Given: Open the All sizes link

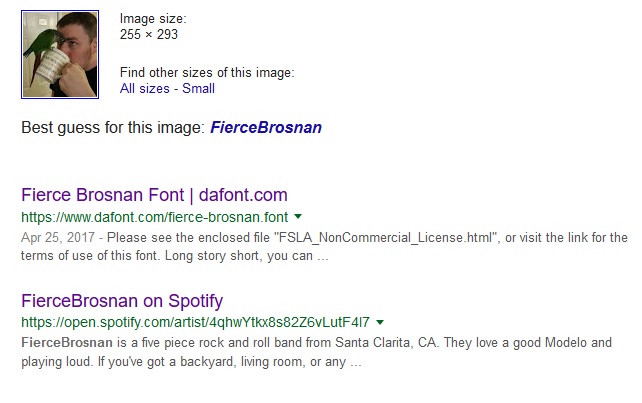Looking at the screenshot, I should coord(145,88).
